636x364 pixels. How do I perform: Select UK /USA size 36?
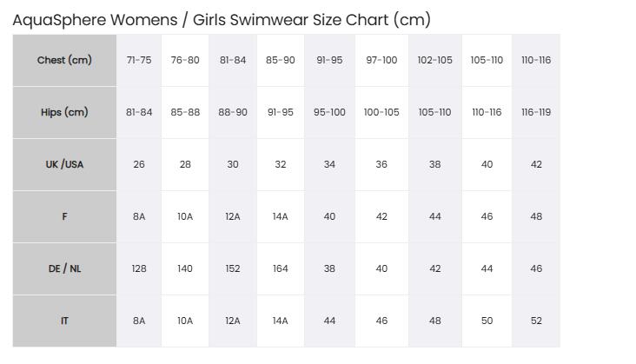click(381, 164)
